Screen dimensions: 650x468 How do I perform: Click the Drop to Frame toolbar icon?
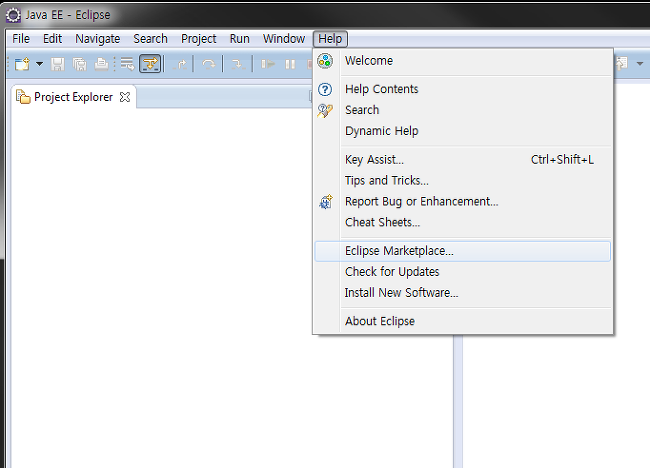(x=127, y=64)
